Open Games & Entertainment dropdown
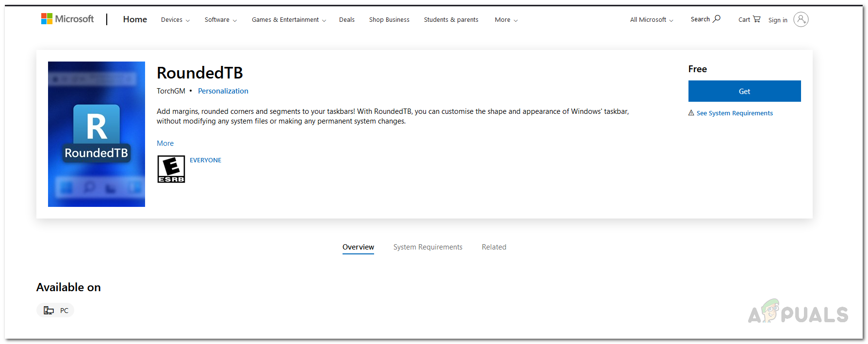 point(289,20)
